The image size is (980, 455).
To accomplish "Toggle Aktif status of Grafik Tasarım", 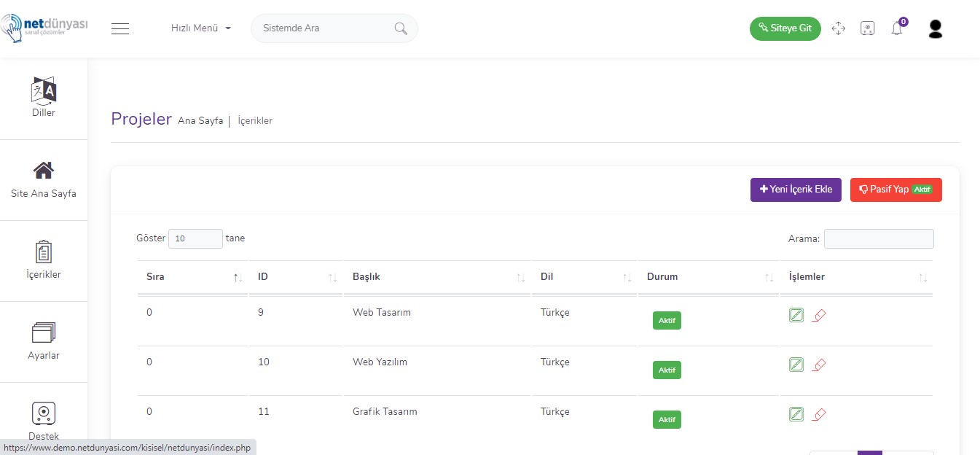I will [x=667, y=420].
